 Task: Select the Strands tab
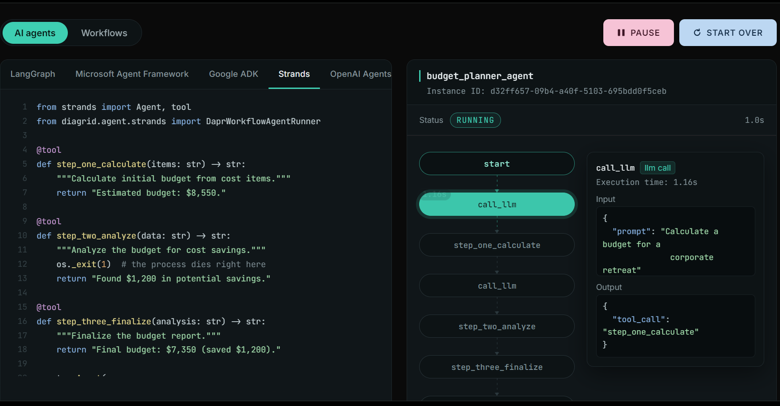coord(294,74)
